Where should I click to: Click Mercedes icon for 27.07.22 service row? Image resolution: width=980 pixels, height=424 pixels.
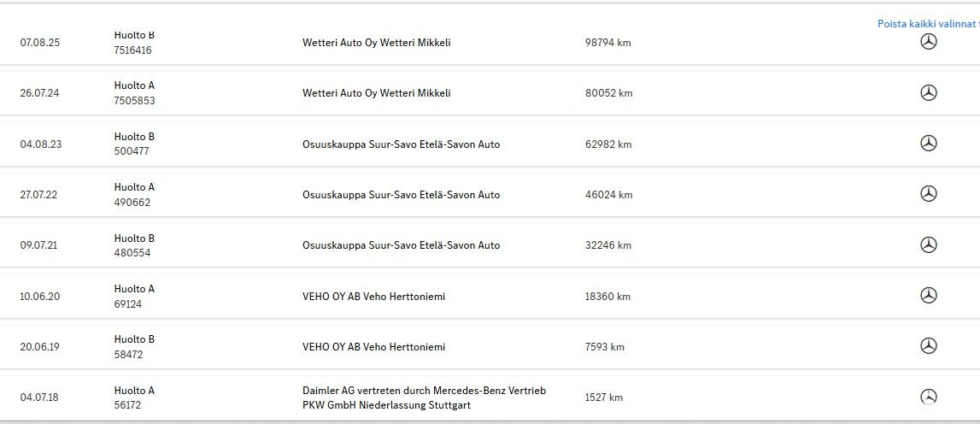pyautogui.click(x=928, y=194)
